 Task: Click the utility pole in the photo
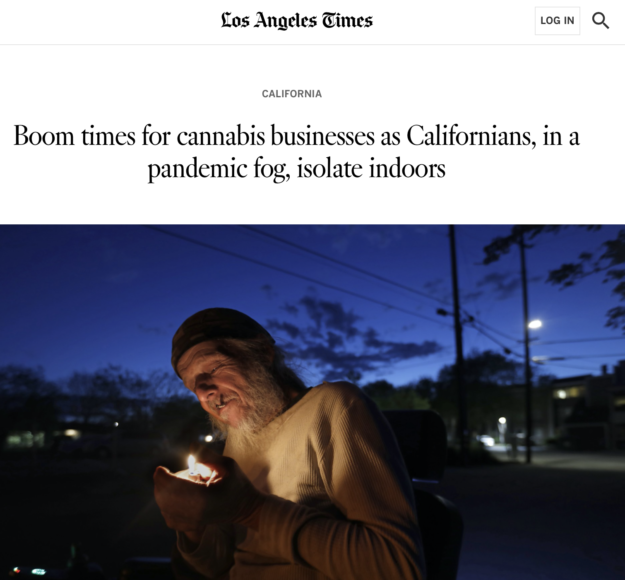tap(457, 343)
